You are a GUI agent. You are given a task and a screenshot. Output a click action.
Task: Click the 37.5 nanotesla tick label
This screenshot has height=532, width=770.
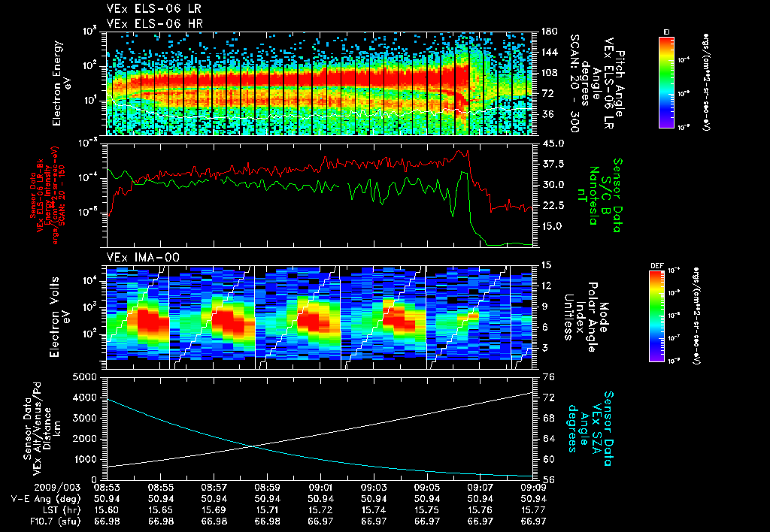click(552, 164)
